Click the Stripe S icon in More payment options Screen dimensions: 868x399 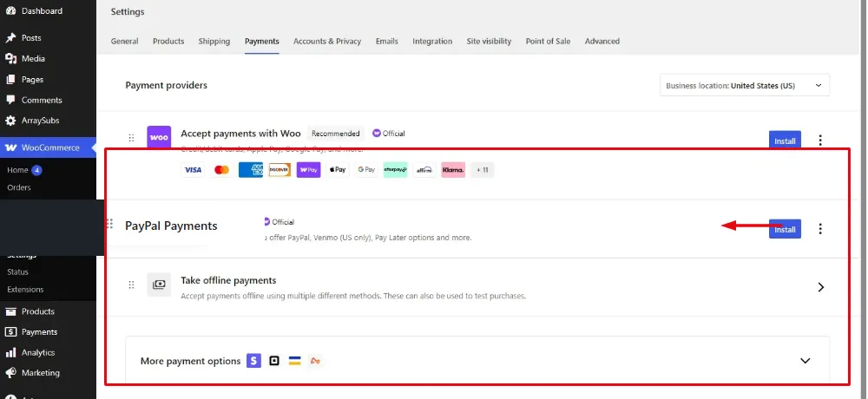tap(254, 361)
